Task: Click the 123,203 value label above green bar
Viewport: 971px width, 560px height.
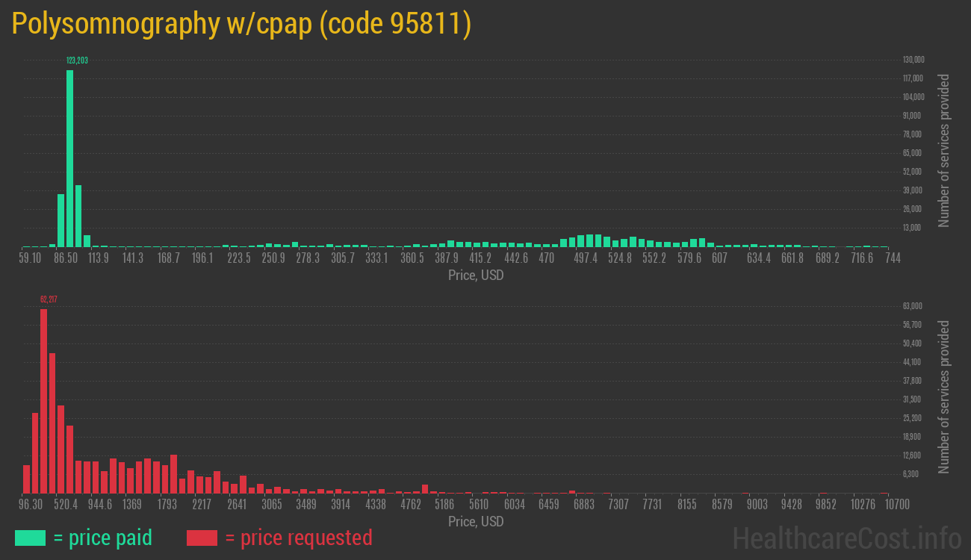Action: pyautogui.click(x=77, y=60)
